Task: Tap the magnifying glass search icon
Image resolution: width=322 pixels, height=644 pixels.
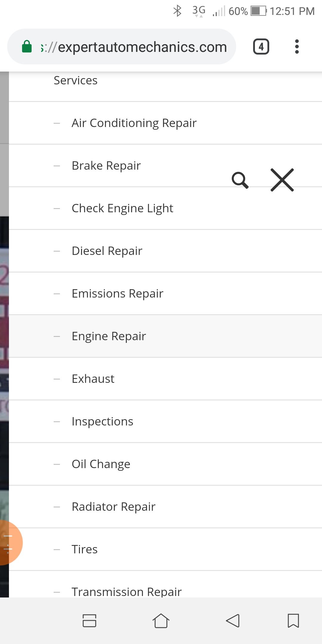Action: coord(240,180)
